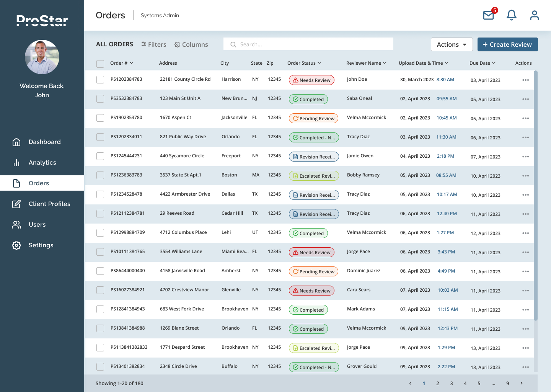
Task: Click the notifications bell icon
Action: [511, 15]
